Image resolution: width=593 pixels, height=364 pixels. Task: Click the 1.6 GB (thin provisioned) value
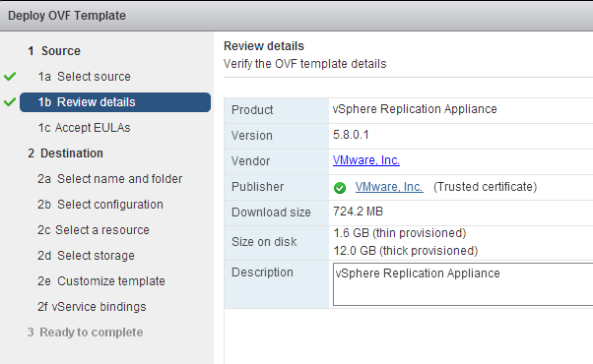(399, 233)
